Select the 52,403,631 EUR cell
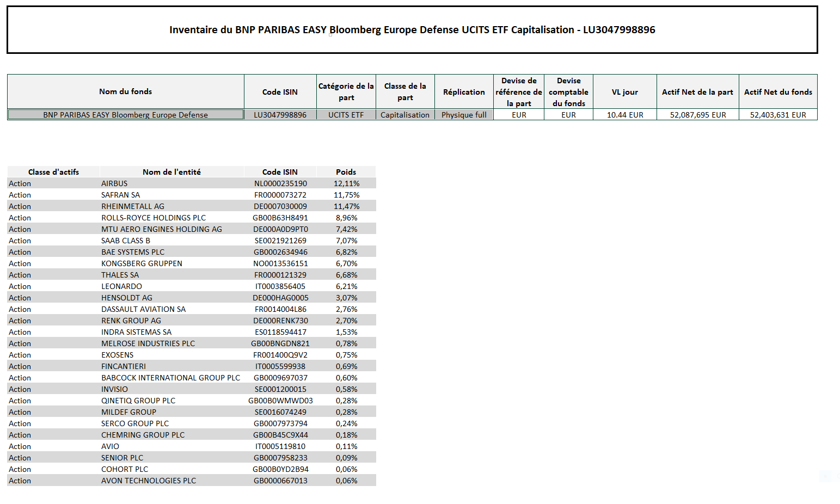 [x=777, y=115]
